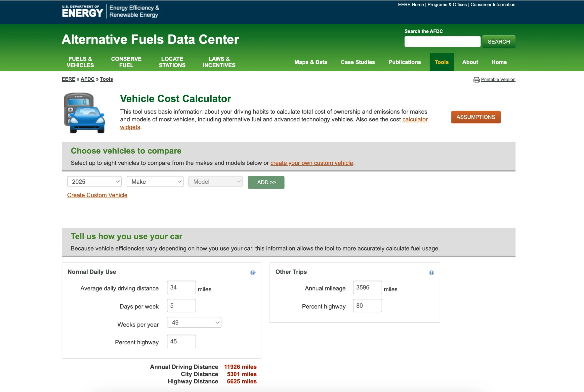Screen dimensions: 584x392
Task: Click the ASSUMPTIONS button
Action: pyautogui.click(x=476, y=117)
